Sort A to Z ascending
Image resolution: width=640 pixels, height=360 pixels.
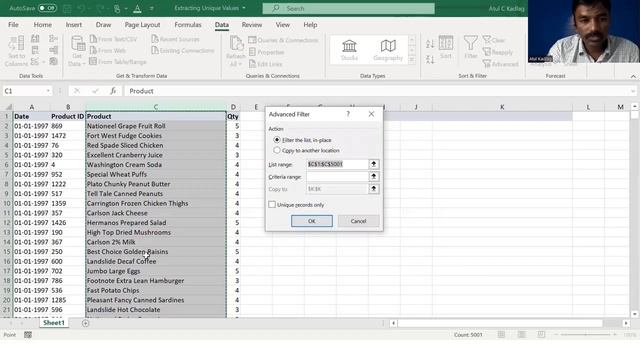coord(430,44)
